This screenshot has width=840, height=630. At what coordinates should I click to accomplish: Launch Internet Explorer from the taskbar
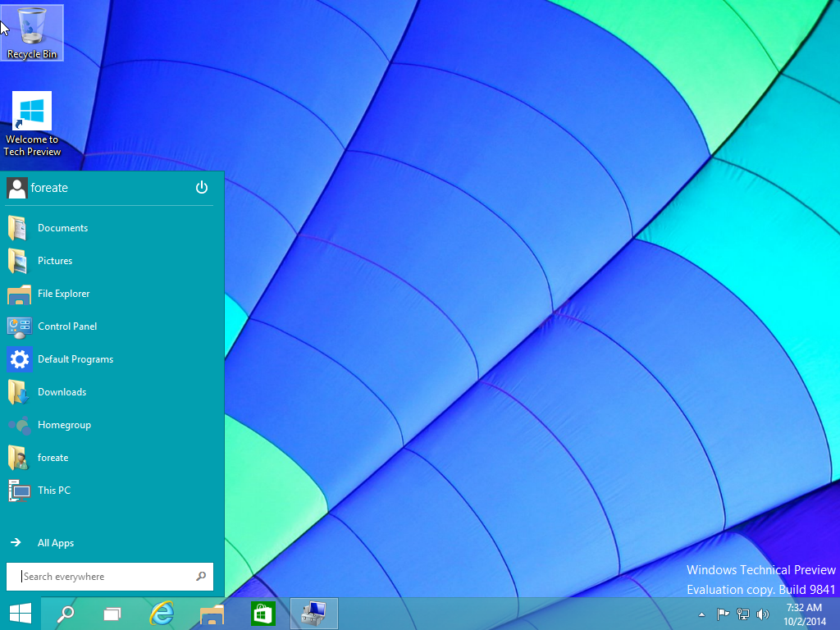pyautogui.click(x=162, y=614)
